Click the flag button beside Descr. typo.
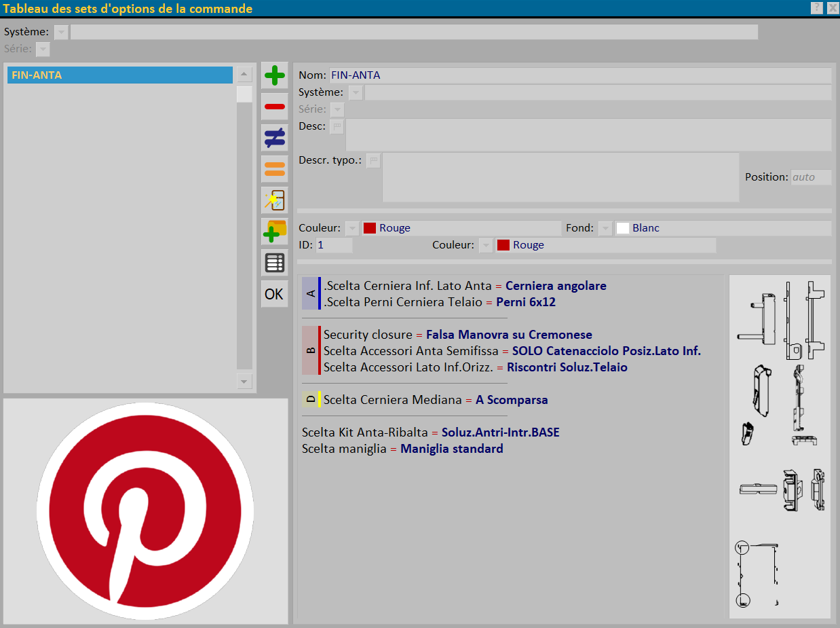 coord(373,161)
